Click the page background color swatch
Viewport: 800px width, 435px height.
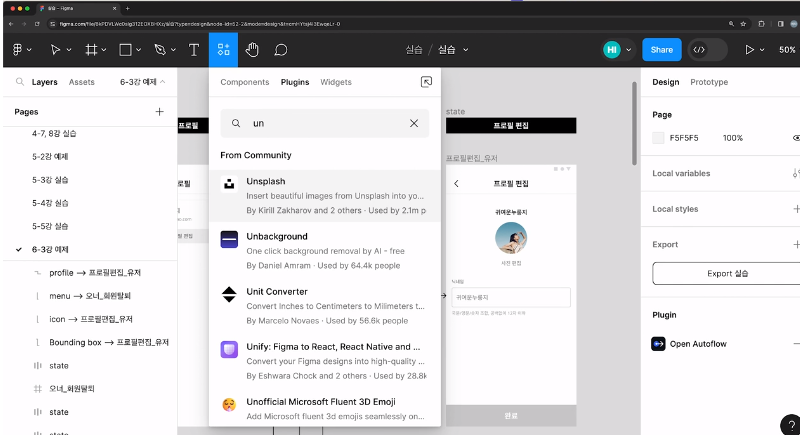[658, 138]
